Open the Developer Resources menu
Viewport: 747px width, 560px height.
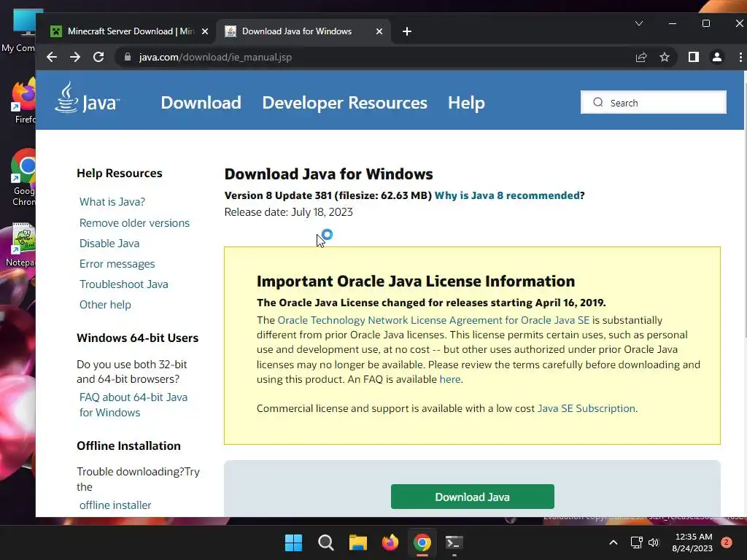(344, 103)
